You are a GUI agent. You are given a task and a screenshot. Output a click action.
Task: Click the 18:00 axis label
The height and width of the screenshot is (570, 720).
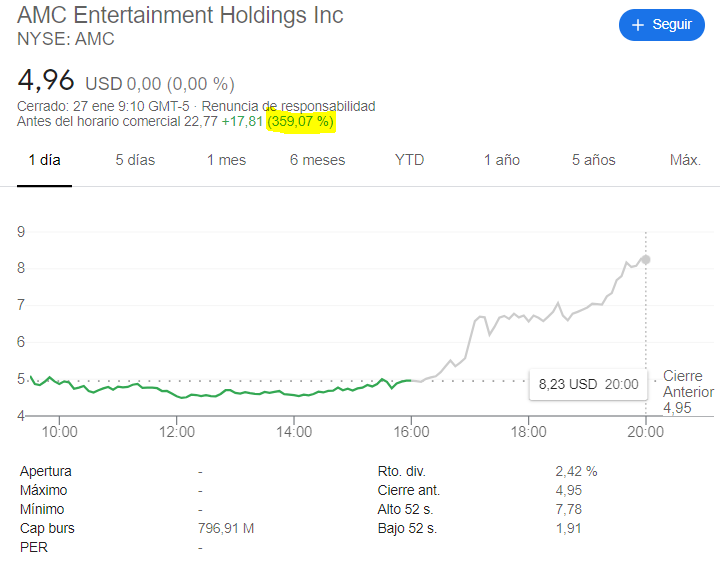coord(529,432)
